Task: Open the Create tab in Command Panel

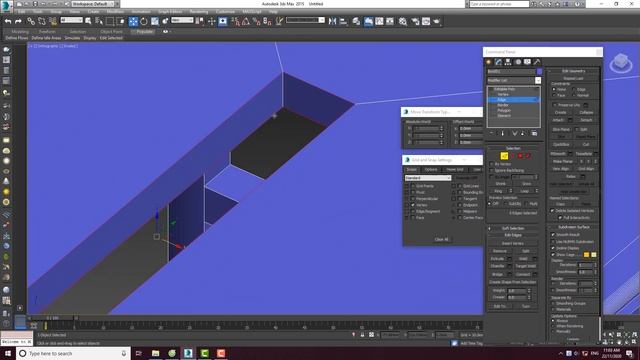Action: pos(489,62)
